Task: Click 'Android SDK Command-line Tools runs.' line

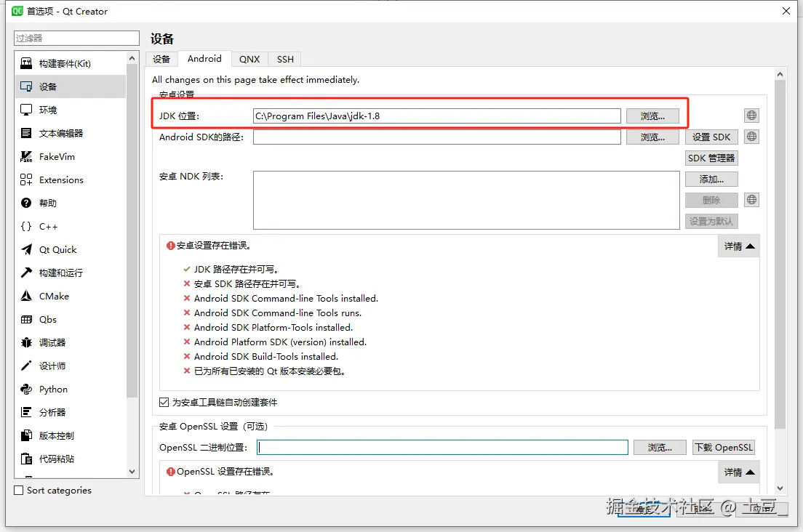Action: tap(278, 313)
